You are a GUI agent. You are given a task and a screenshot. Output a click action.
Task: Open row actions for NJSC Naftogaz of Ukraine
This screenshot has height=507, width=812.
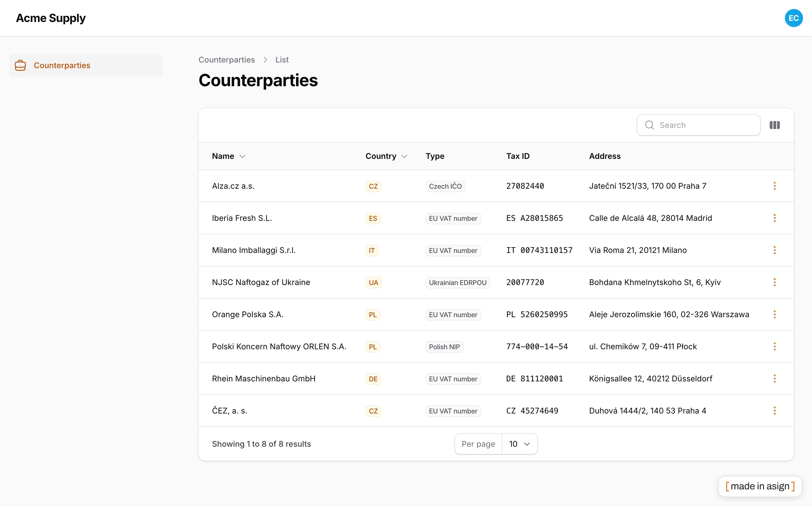[775, 282]
